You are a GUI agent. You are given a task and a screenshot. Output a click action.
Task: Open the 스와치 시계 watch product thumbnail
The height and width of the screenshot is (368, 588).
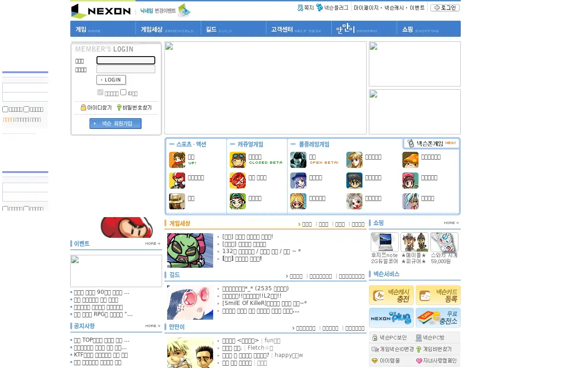tap(444, 242)
